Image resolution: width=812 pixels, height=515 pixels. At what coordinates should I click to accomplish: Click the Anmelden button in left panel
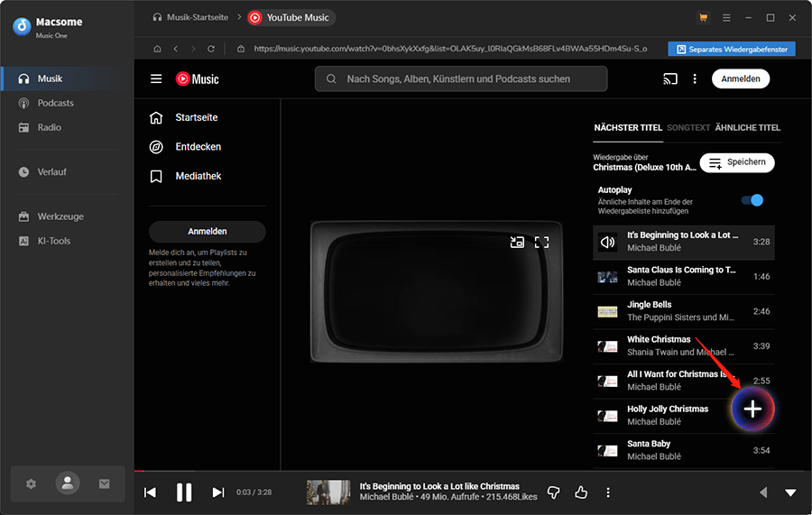point(208,232)
